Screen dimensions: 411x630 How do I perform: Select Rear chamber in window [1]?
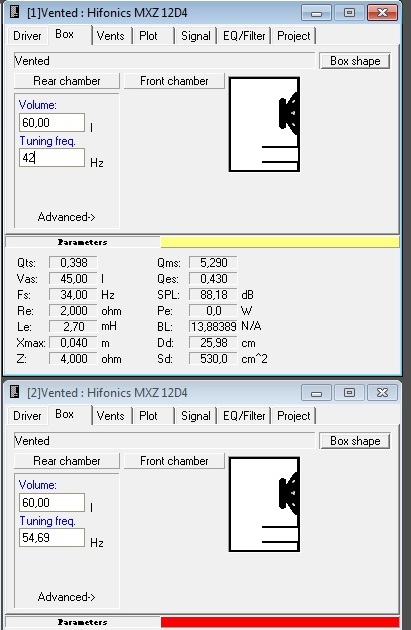pyautogui.click(x=67, y=81)
